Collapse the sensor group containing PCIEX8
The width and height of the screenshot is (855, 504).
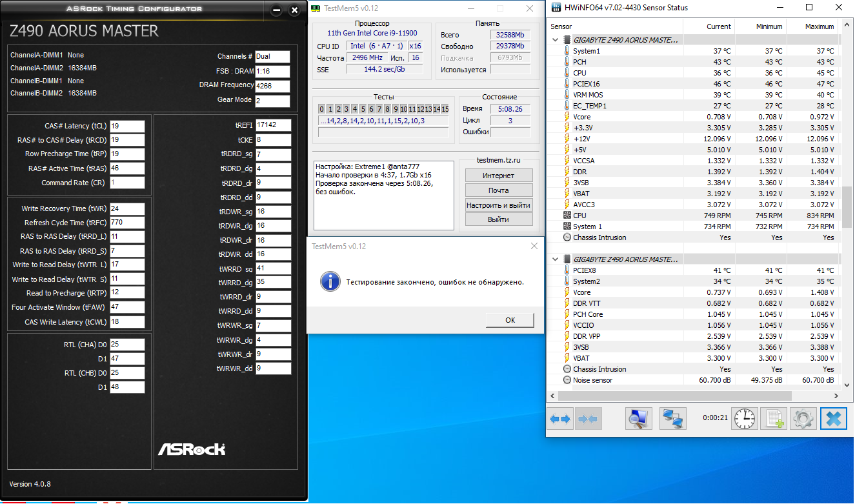[x=555, y=259]
